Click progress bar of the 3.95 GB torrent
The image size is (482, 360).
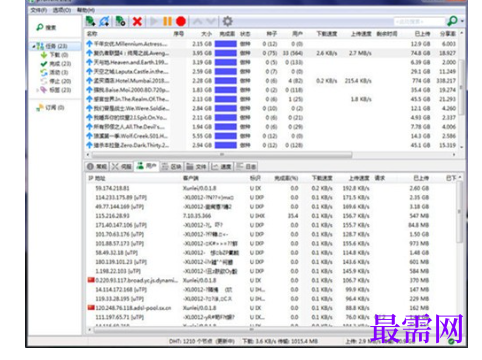(x=226, y=53)
